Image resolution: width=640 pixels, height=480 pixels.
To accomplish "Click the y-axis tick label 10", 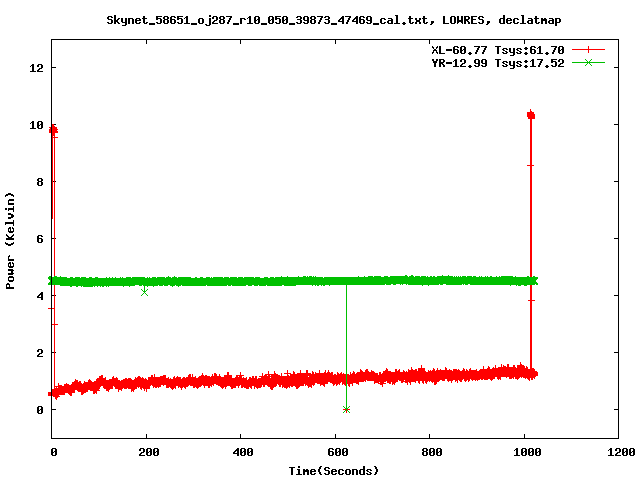I will pyautogui.click(x=36, y=125).
